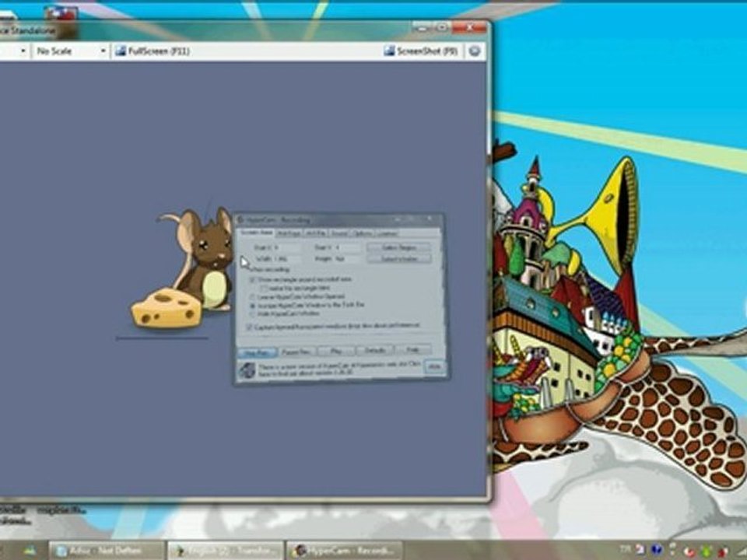Open the Not Defteri taskbar button
The height and width of the screenshot is (560, 747).
tap(107, 551)
